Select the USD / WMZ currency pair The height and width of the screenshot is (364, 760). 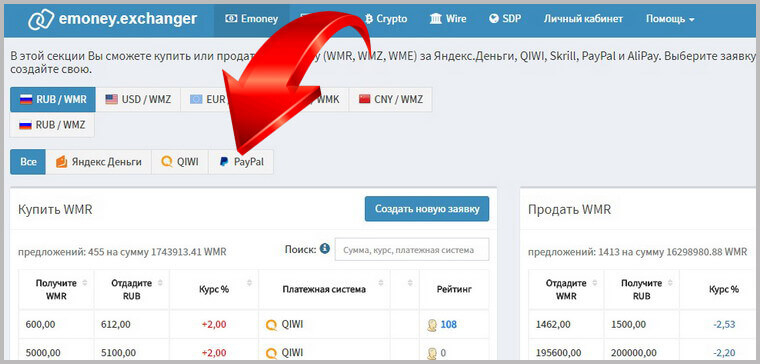click(138, 100)
